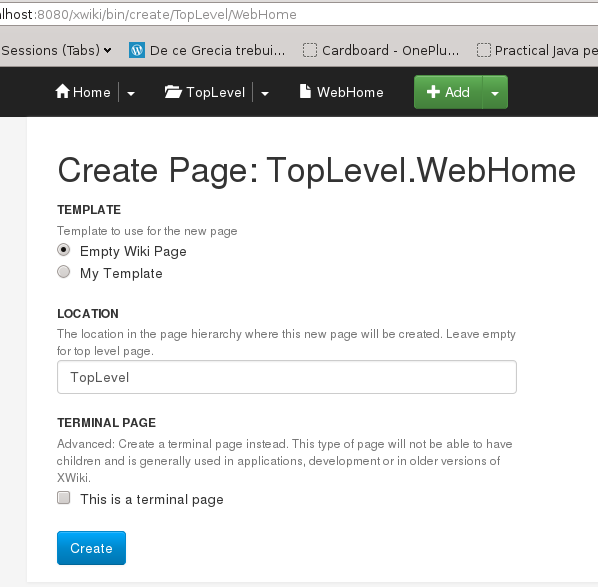Viewport: 598px width, 587px height.
Task: Click the Location input field
Action: click(x=287, y=377)
